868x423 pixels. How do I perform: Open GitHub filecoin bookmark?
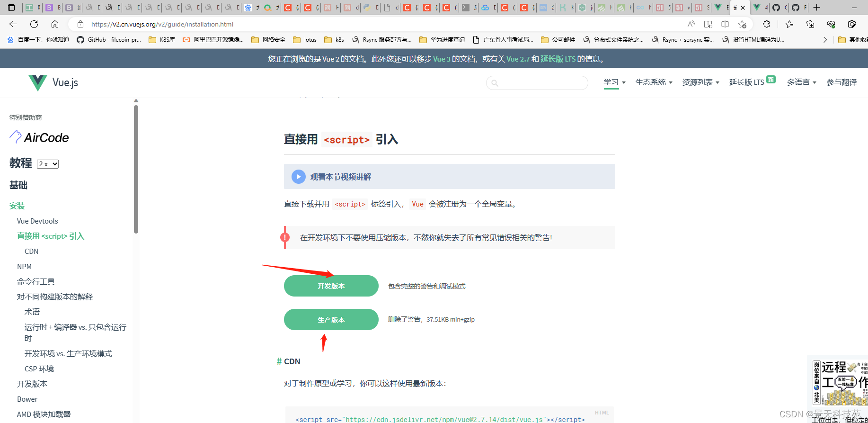coord(109,40)
